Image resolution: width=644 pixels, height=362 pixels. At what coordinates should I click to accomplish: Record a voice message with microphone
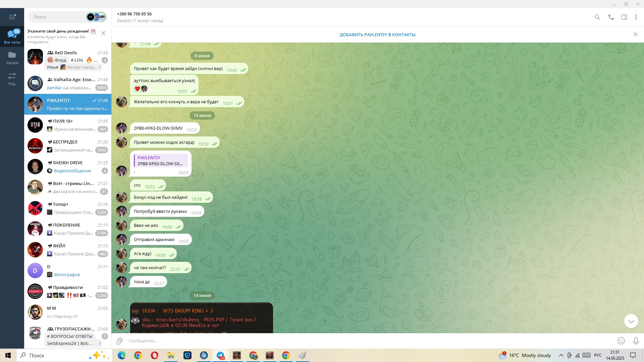(x=635, y=341)
